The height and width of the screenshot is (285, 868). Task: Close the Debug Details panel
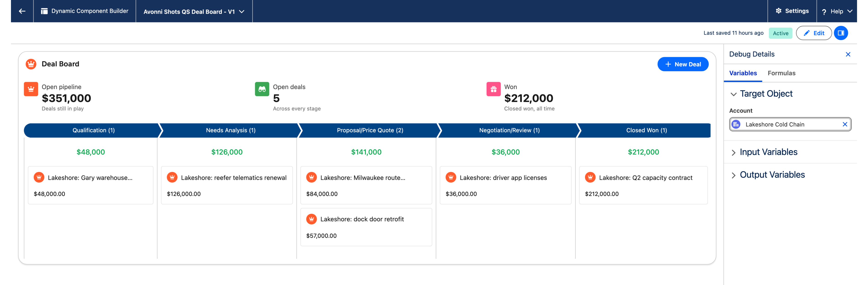point(848,54)
